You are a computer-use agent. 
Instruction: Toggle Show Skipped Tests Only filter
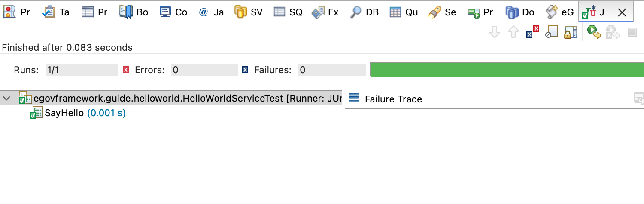pyautogui.click(x=551, y=32)
